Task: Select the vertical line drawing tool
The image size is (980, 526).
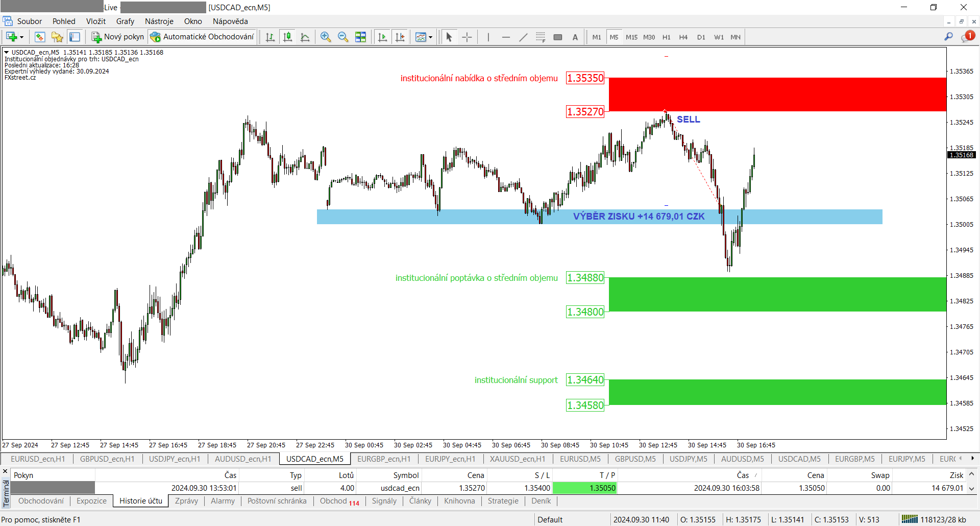Action: tap(488, 37)
